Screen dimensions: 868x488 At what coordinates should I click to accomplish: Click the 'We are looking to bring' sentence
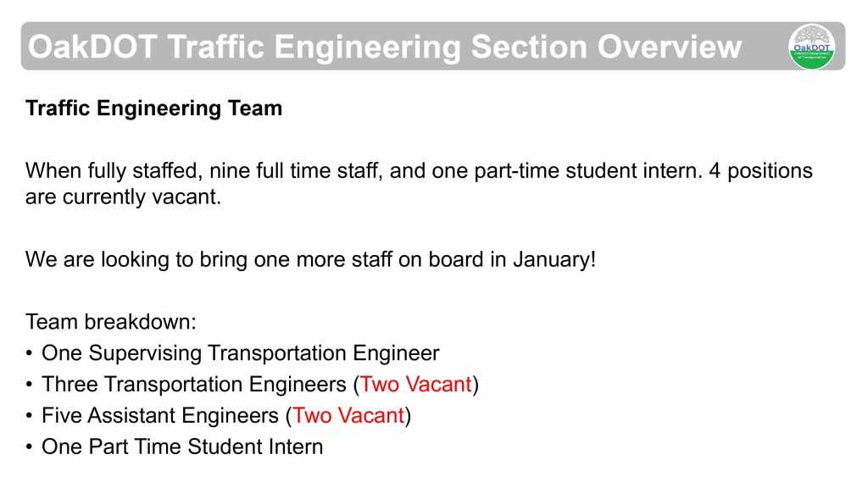pos(310,258)
